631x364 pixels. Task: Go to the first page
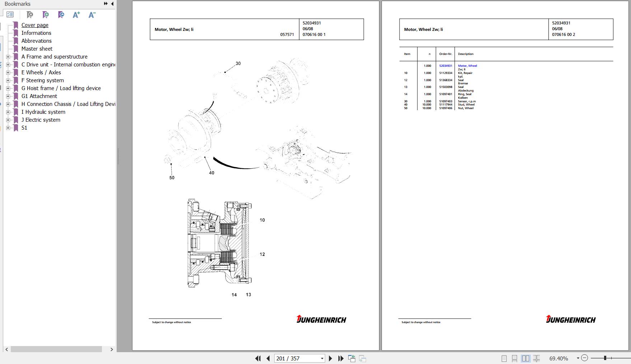(258, 358)
